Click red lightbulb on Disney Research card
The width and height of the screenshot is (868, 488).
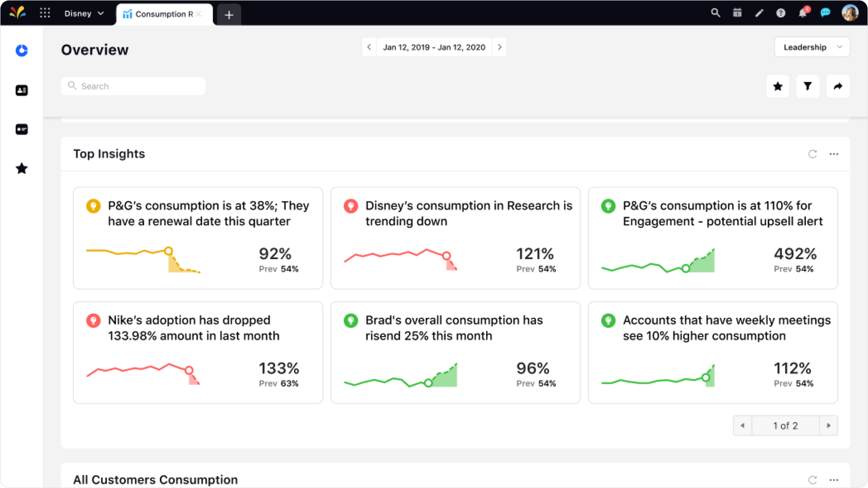pos(351,206)
